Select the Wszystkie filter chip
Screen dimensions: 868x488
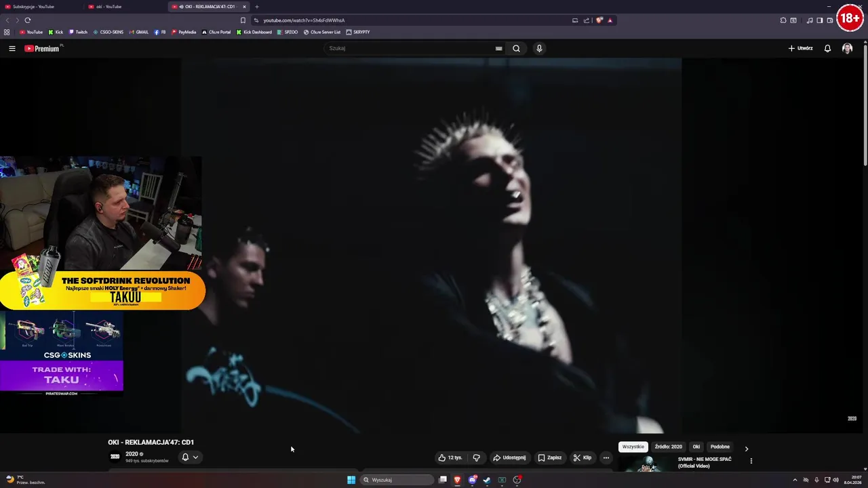coord(633,447)
